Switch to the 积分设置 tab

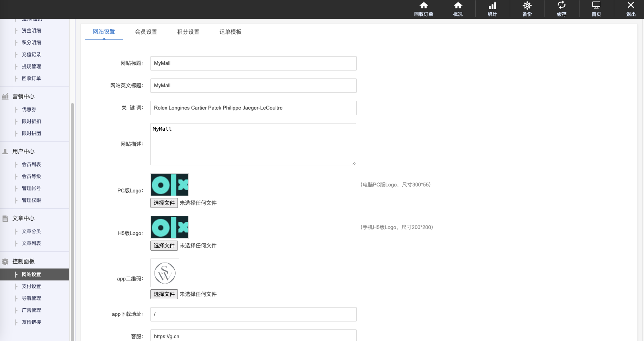[x=188, y=32]
